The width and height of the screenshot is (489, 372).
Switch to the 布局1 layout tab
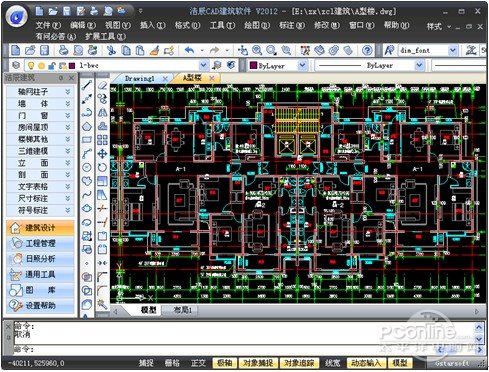(x=183, y=310)
